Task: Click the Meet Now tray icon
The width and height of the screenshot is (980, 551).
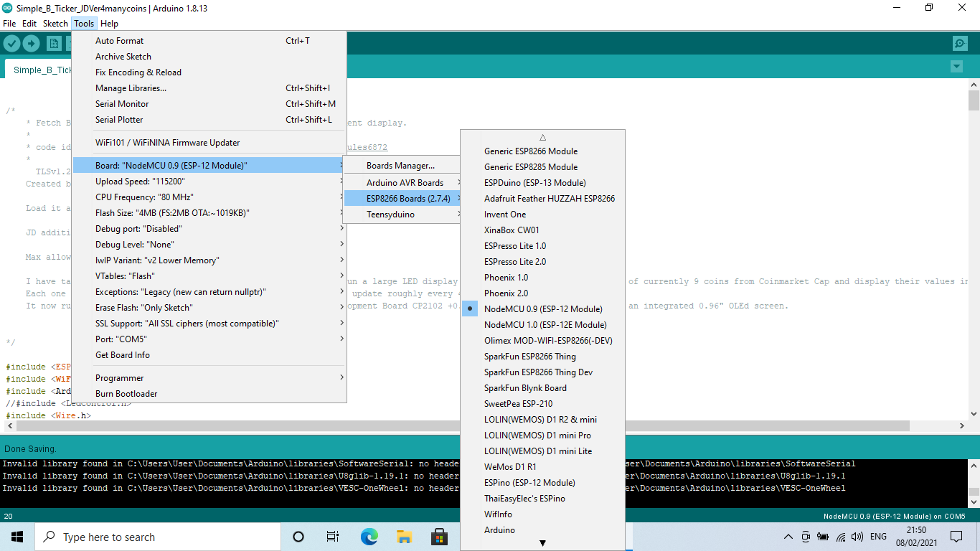Action: pos(806,537)
